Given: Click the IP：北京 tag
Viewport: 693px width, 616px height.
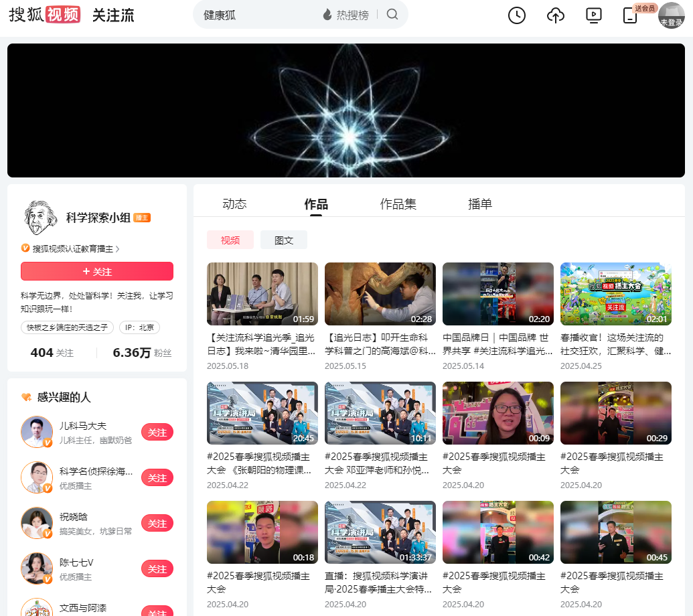Looking at the screenshot, I should [x=139, y=327].
